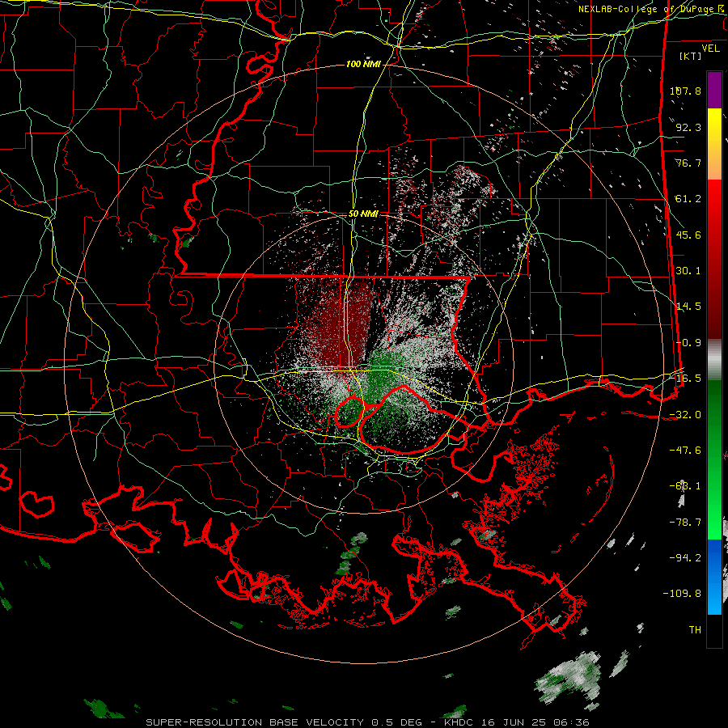Click the Super-Resolution Base Velocity caption text

coord(368,722)
